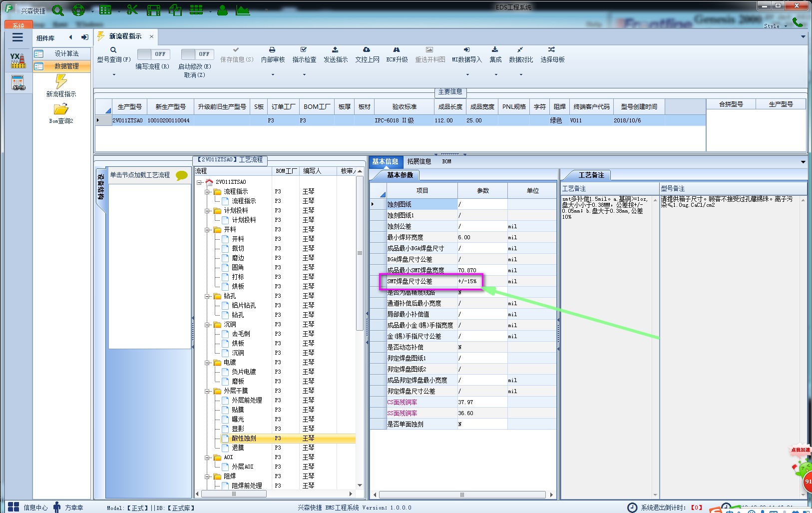Open 数据管理 in component library

pos(62,66)
